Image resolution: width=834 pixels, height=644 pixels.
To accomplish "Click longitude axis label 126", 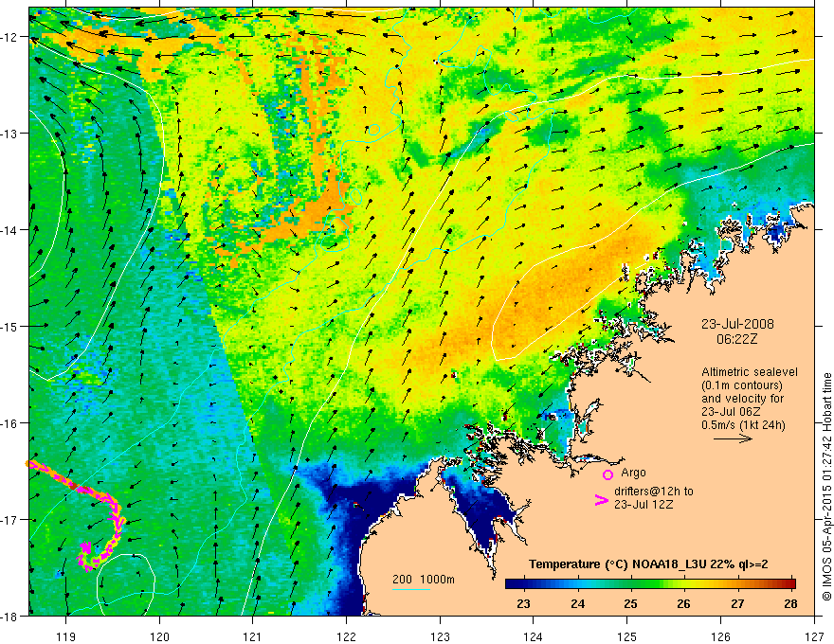I will (720, 636).
